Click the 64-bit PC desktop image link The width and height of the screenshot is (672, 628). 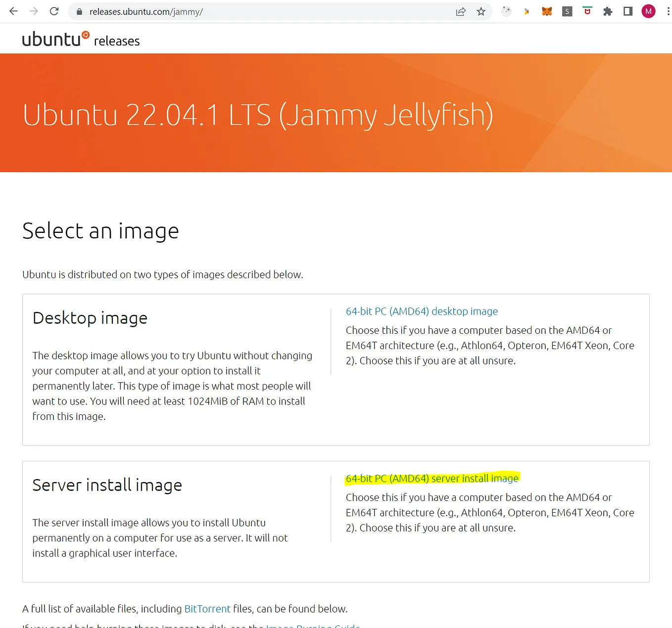tap(421, 311)
